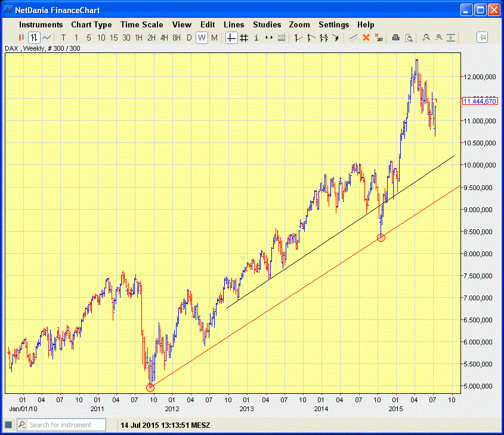Open the Instruments menu
This screenshot has width=504, height=435.
pyautogui.click(x=41, y=24)
